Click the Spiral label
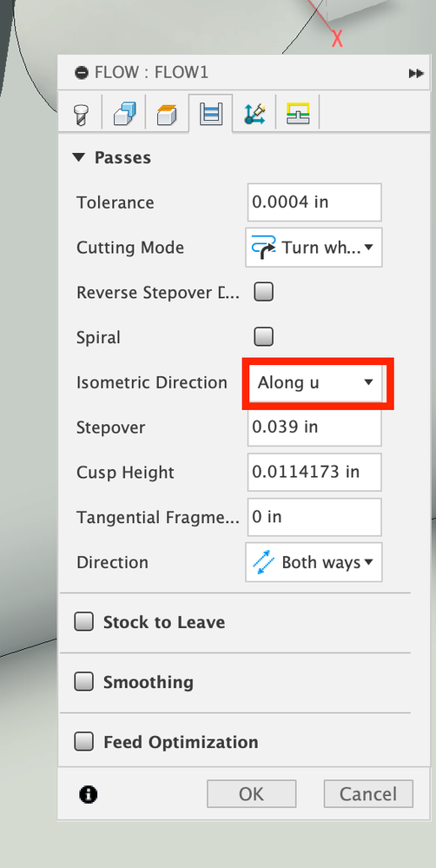The height and width of the screenshot is (868, 436). (x=98, y=338)
